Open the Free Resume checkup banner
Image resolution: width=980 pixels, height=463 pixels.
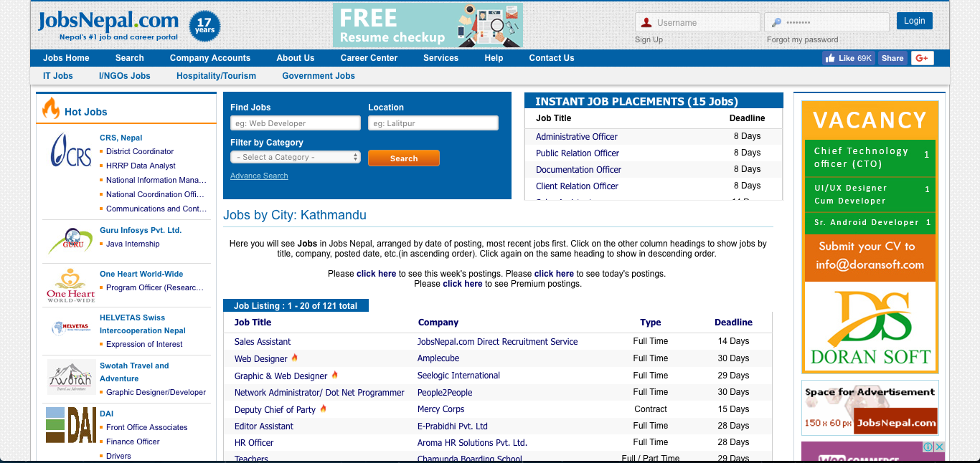point(428,25)
